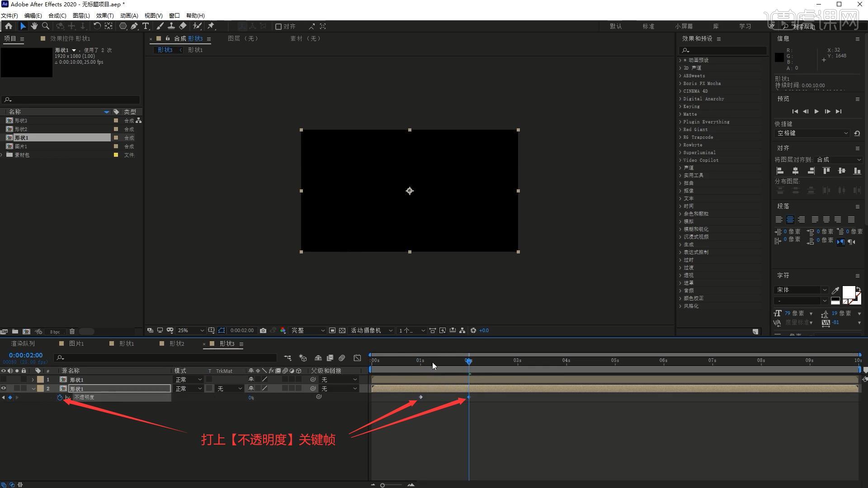The width and height of the screenshot is (868, 488).
Task: Select the Zoom magnifier tool
Action: [46, 26]
